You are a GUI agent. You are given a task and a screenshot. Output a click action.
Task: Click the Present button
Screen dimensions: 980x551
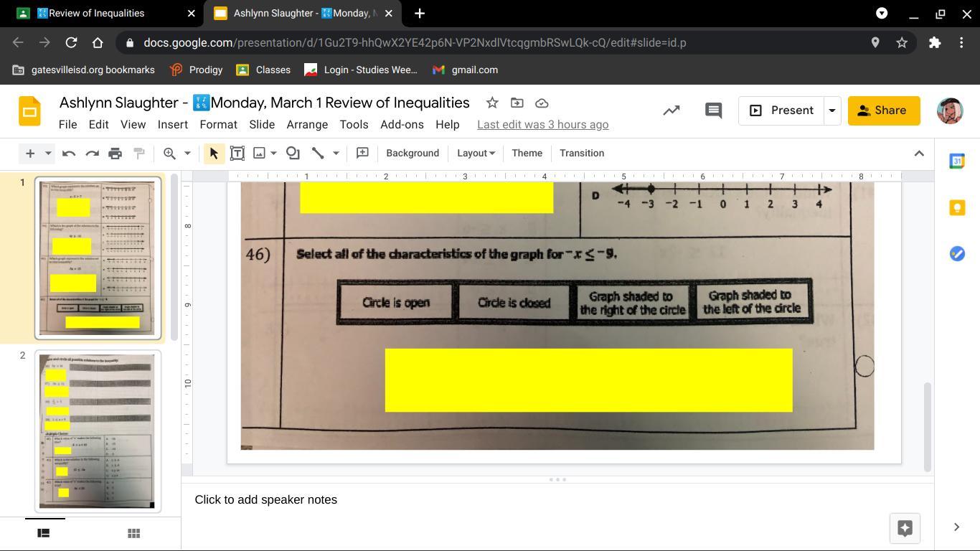(x=781, y=110)
